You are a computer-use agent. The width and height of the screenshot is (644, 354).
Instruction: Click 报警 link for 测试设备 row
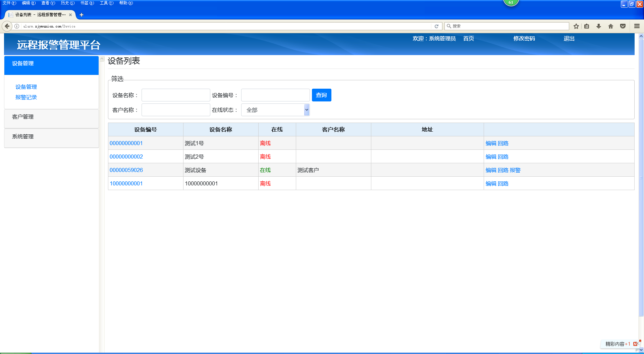click(515, 170)
